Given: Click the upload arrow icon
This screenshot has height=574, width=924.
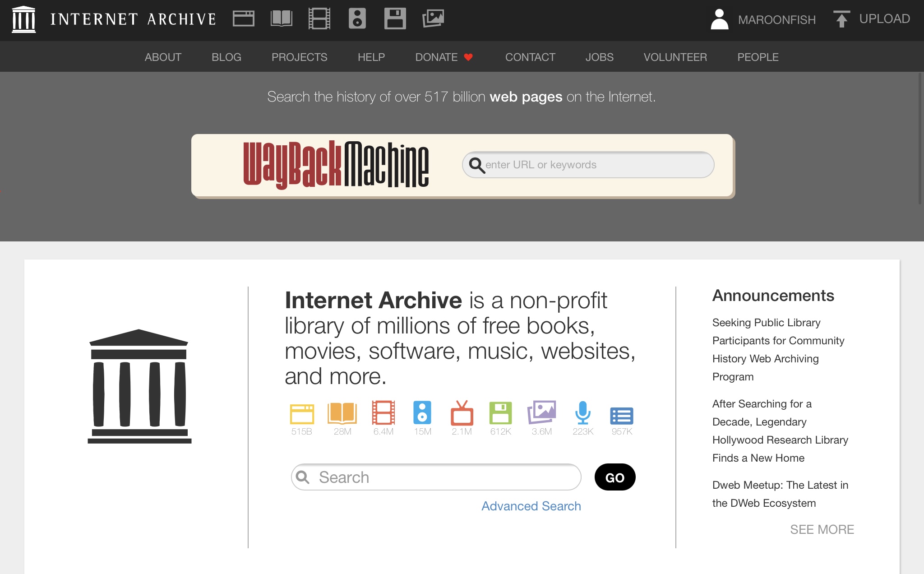Looking at the screenshot, I should [841, 19].
